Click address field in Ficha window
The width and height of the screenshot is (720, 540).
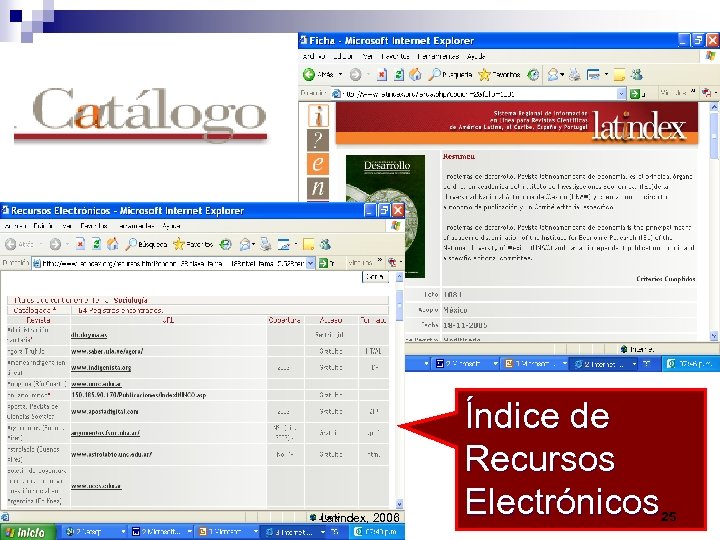pos(479,94)
